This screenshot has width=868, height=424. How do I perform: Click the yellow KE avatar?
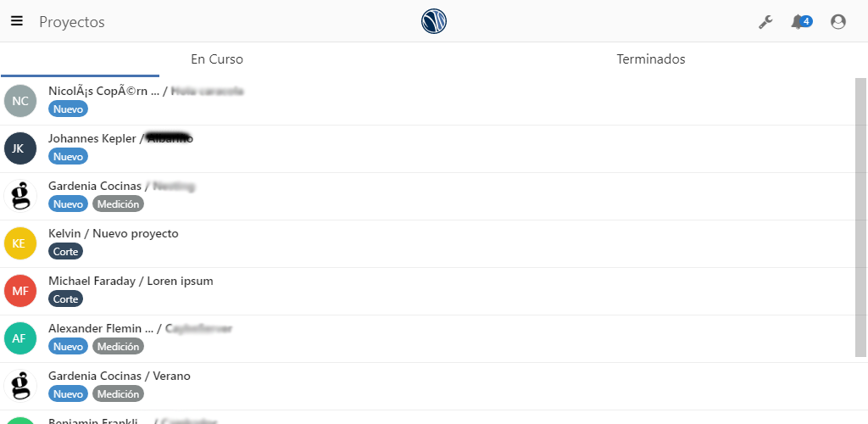(20, 243)
